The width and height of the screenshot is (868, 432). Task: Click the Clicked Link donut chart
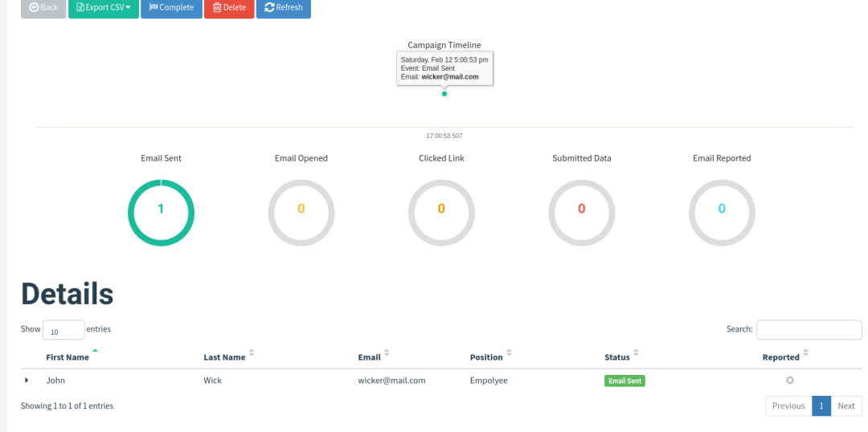[441, 213]
